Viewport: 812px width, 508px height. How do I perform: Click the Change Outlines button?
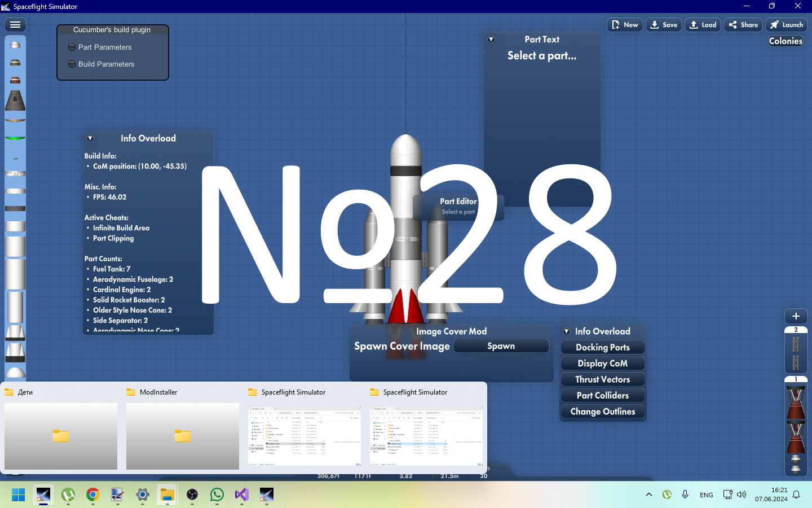[x=603, y=411]
